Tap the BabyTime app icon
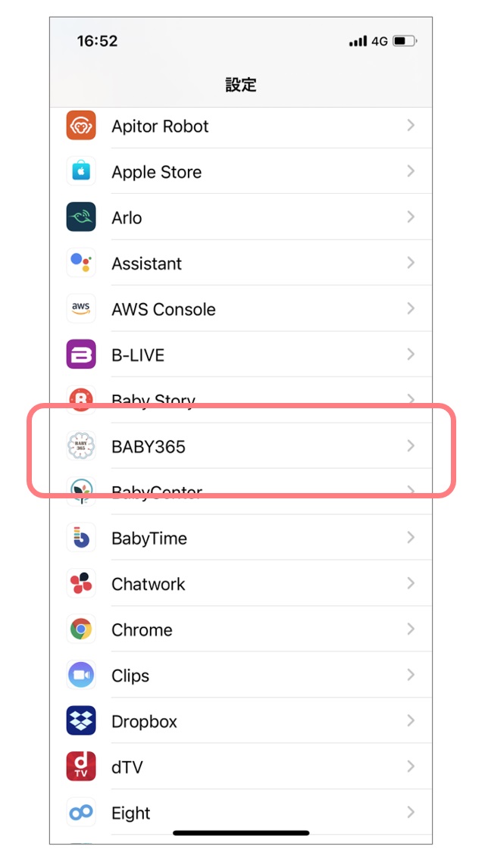 point(81,538)
